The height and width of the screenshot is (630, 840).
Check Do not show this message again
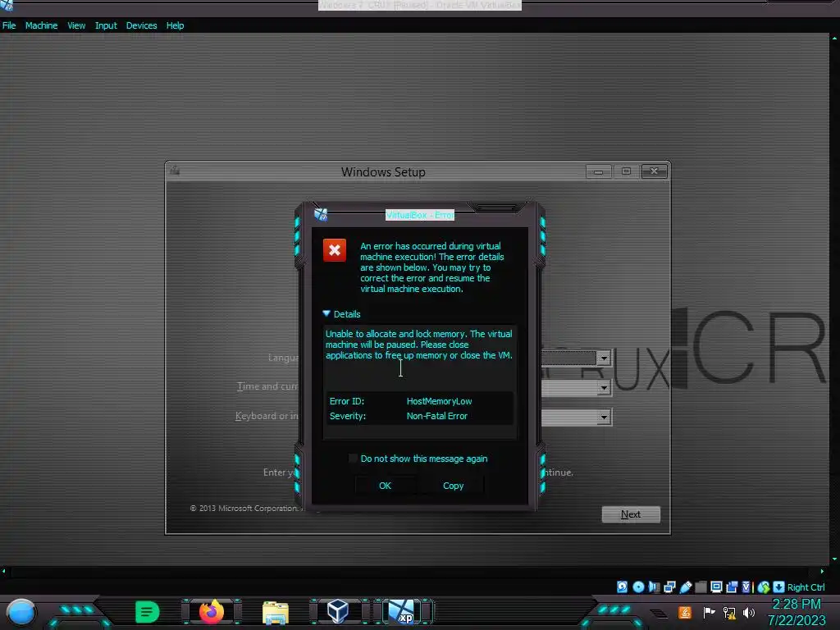coord(353,458)
